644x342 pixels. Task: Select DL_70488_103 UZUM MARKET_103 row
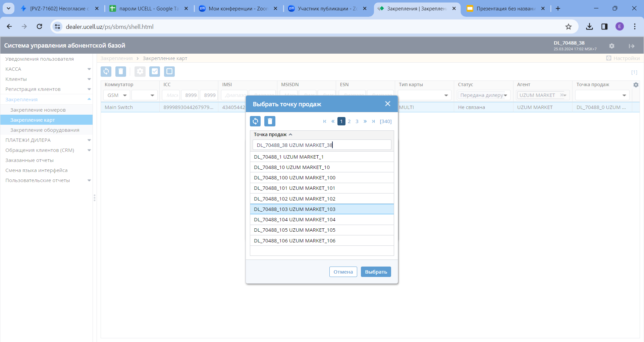(322, 209)
